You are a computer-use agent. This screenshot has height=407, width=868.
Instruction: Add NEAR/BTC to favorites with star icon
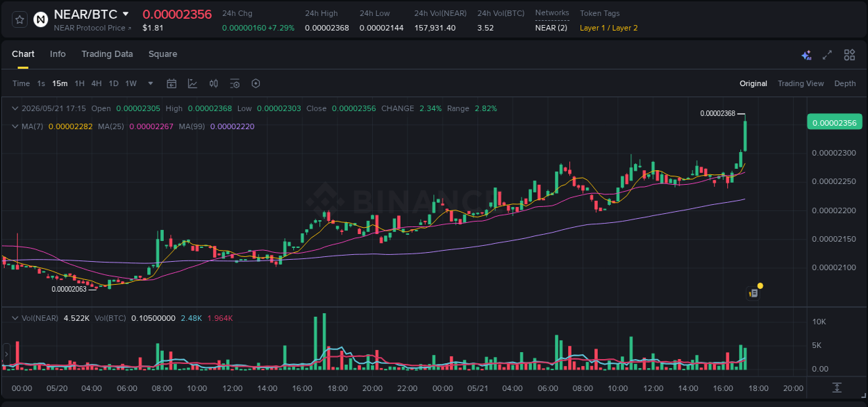coord(20,19)
